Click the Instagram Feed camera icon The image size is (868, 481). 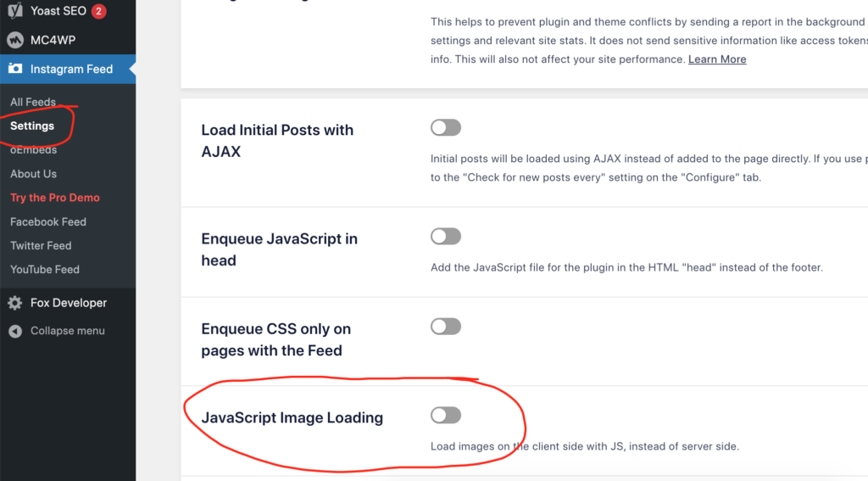[15, 69]
